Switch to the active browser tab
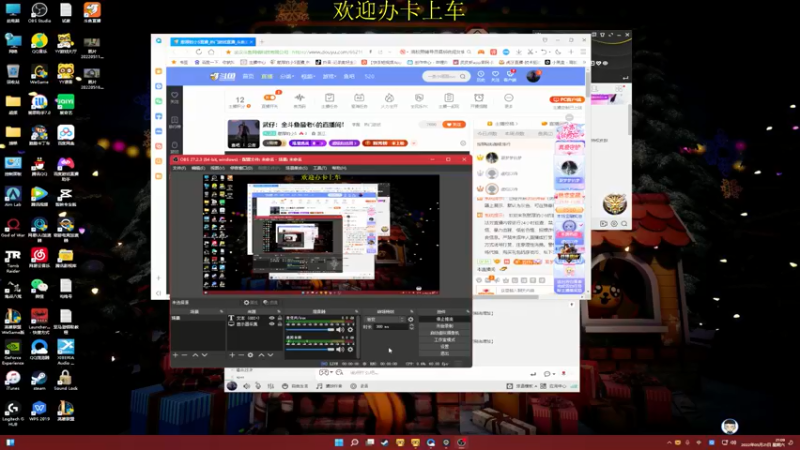 (x=212, y=42)
